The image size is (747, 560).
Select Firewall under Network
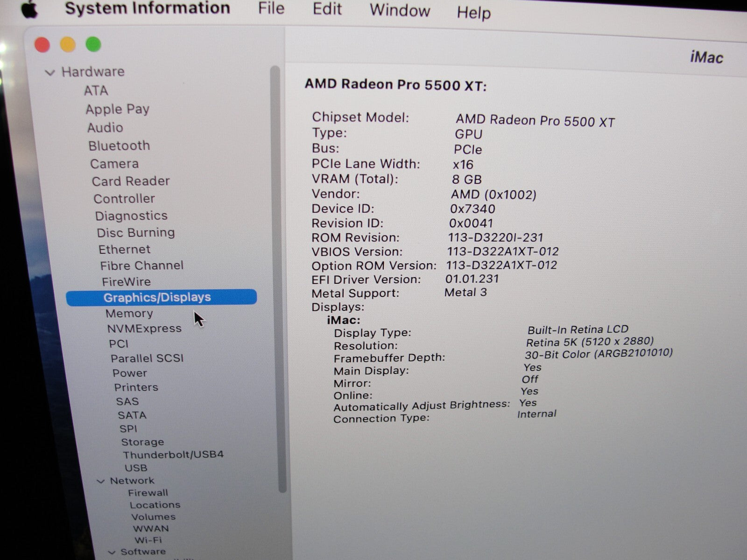pyautogui.click(x=148, y=493)
